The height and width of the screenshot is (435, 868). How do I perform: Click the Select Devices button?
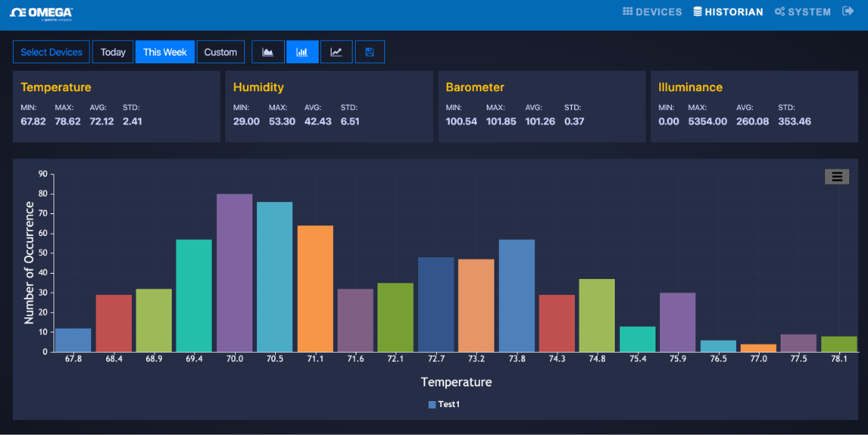[51, 52]
